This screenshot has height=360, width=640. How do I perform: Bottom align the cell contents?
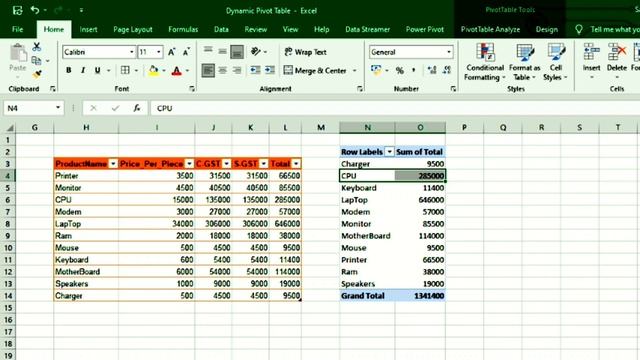(237, 51)
